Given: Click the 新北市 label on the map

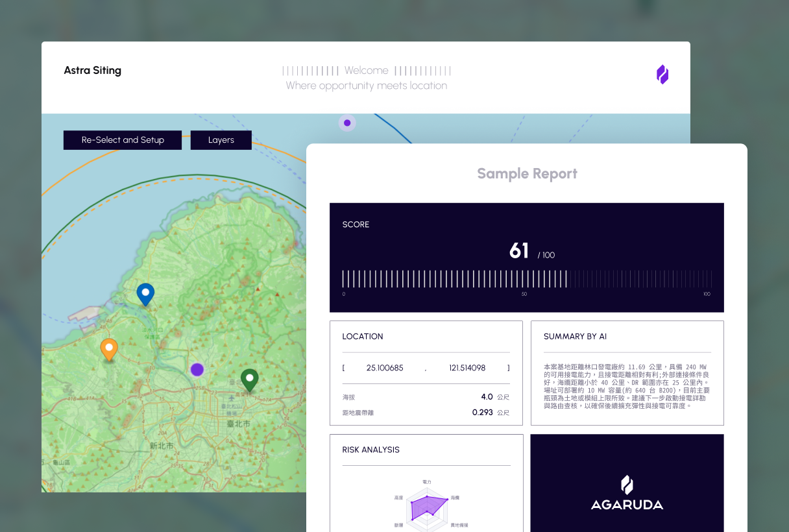Looking at the screenshot, I should (x=161, y=446).
